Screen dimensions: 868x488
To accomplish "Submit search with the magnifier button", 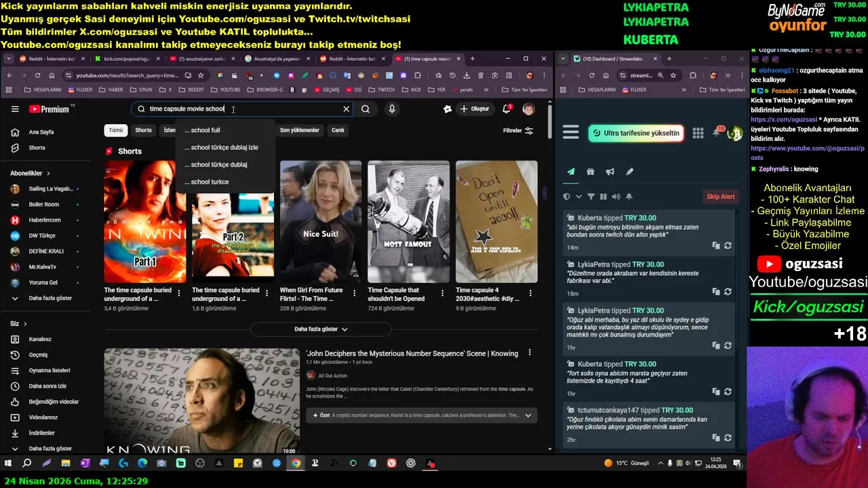I will (366, 109).
